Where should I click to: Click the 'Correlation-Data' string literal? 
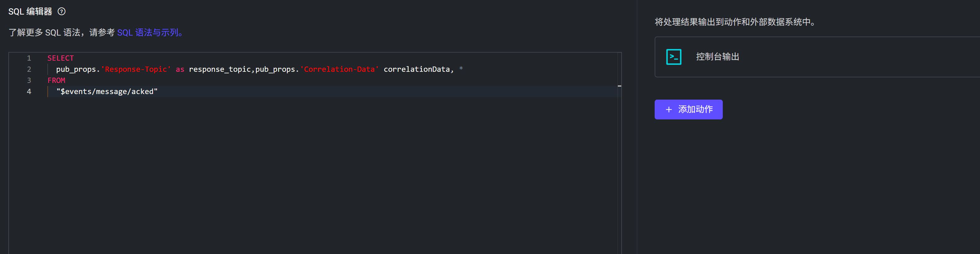pyautogui.click(x=339, y=69)
